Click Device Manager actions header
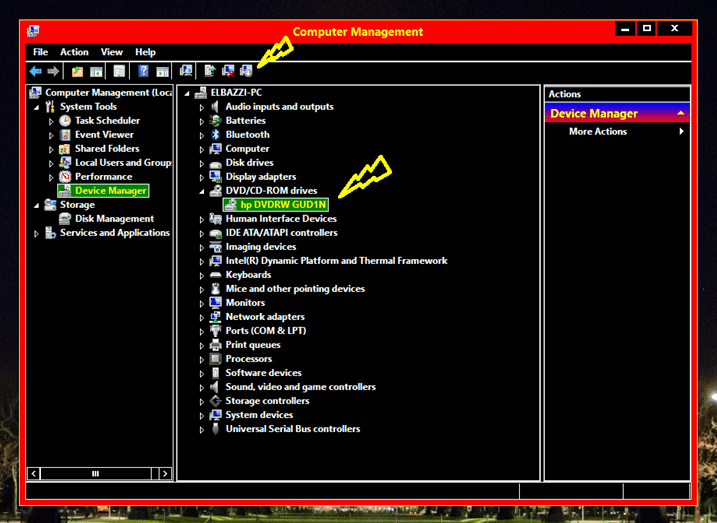Viewport: 717px width, 523px height. coord(617,113)
